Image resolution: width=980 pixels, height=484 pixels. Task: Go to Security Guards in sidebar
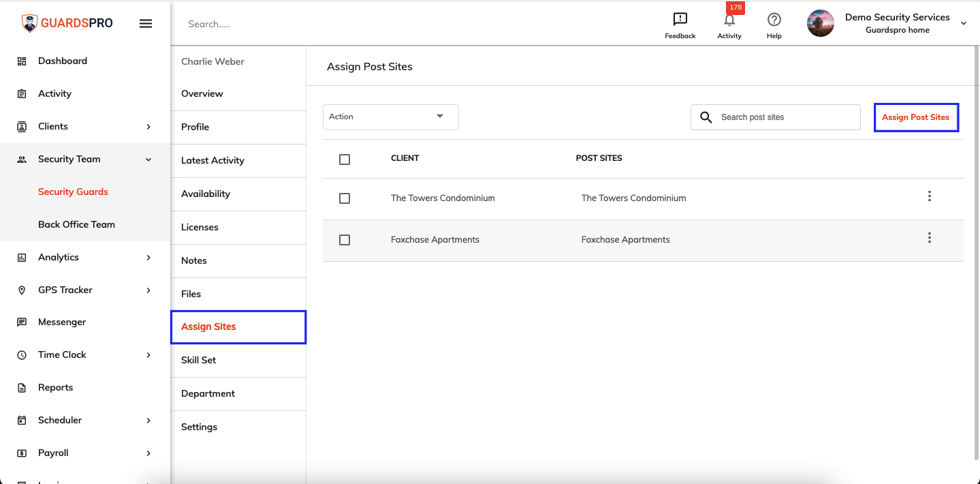tap(73, 192)
